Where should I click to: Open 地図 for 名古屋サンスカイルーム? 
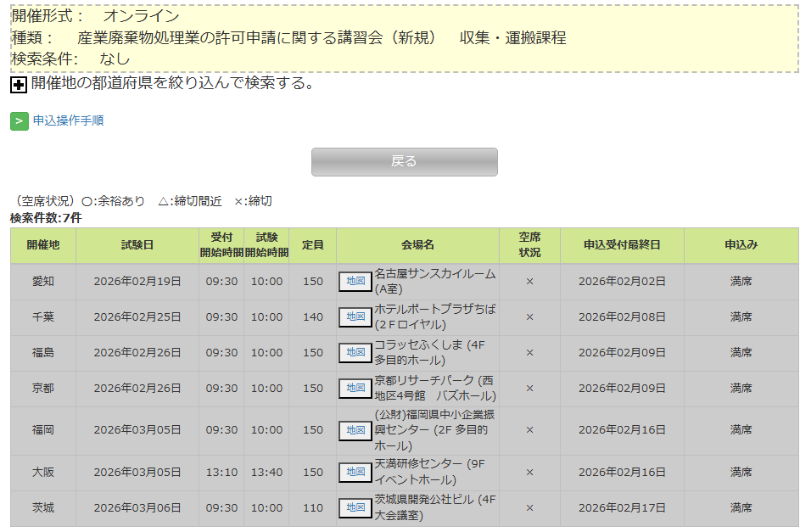(355, 282)
